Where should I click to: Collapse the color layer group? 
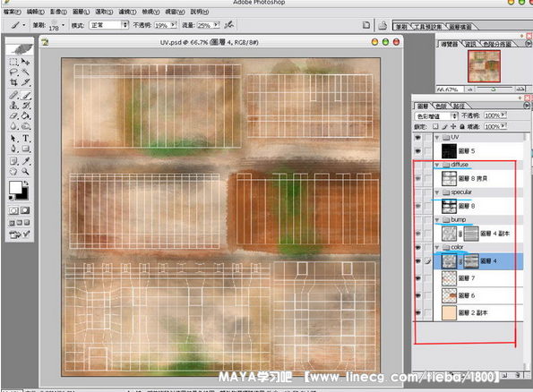(437, 247)
